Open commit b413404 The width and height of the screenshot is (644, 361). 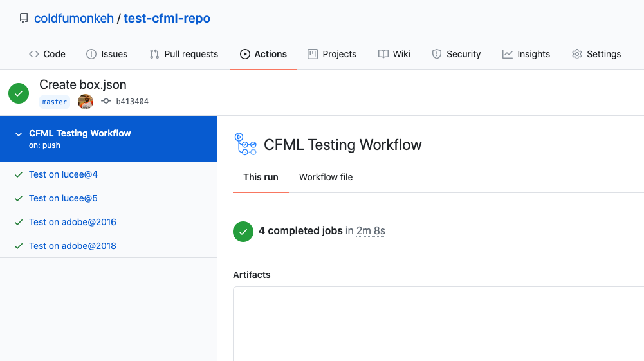pos(133,102)
